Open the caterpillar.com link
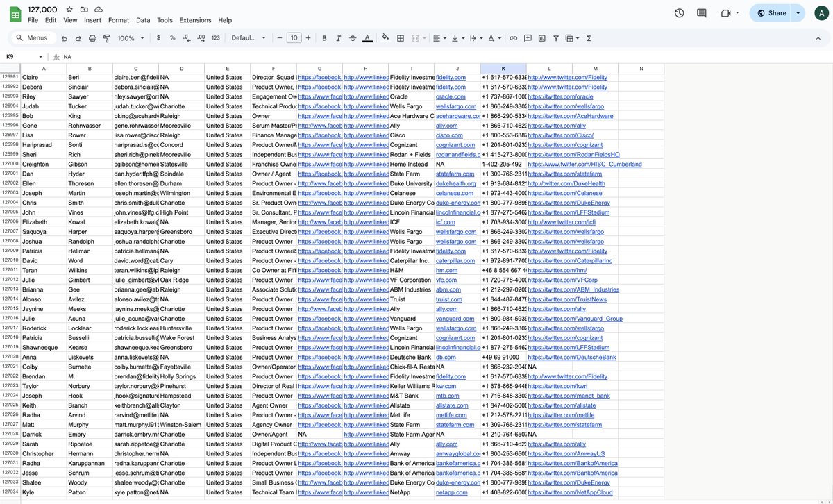Viewport: 833px width, 504px height. 455,260
